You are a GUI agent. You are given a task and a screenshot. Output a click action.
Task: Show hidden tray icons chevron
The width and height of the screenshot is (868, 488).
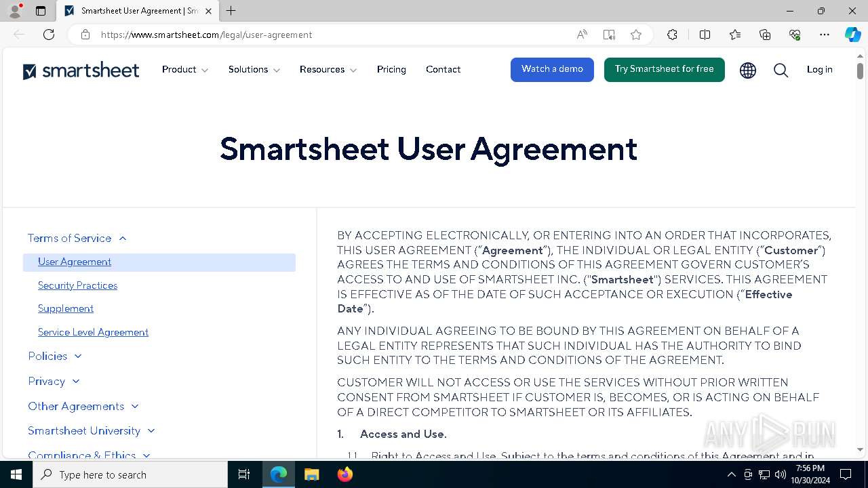coord(731,474)
